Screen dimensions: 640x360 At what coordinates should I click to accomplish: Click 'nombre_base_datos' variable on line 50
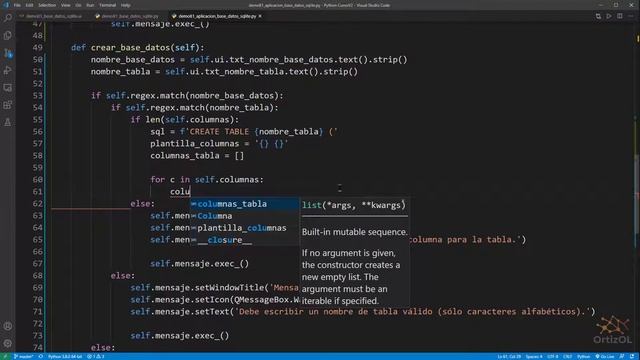(133, 60)
